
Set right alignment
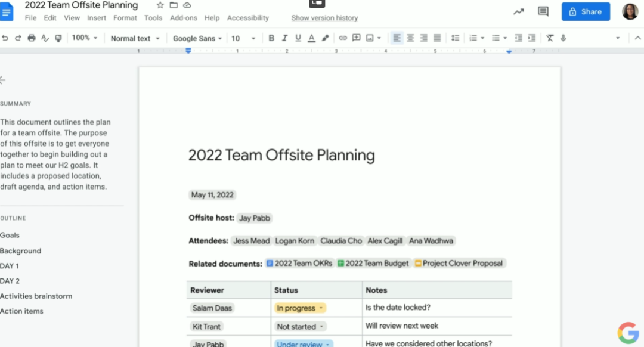[424, 38]
